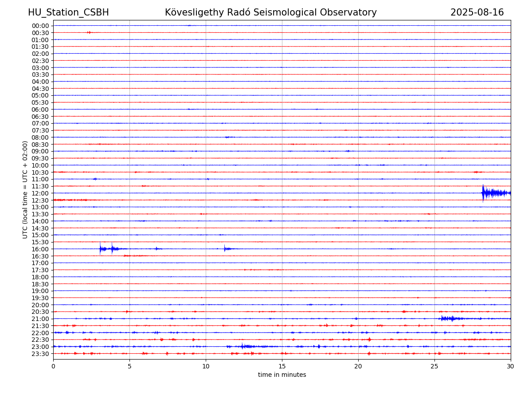This screenshot has width=532, height=399.
Task: Click the 16:30 trace time label
Action: (40, 256)
